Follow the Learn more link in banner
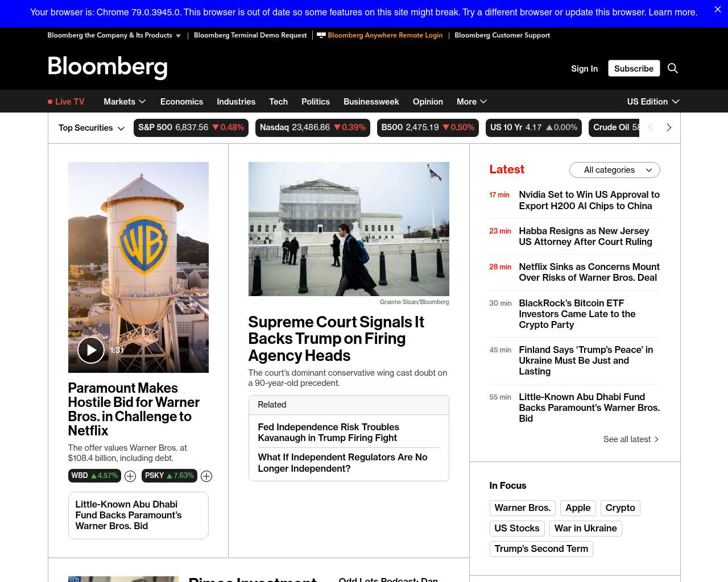This screenshot has width=728, height=582. [x=673, y=12]
